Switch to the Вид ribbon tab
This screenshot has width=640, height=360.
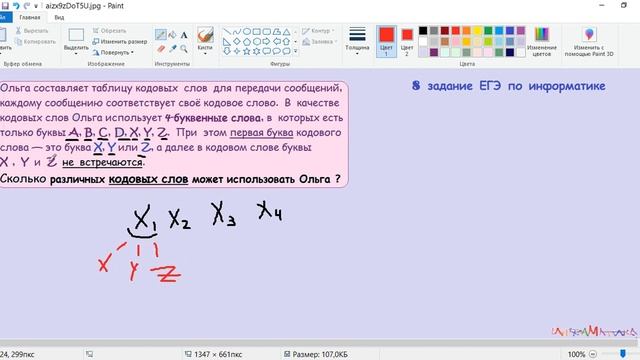tap(59, 18)
